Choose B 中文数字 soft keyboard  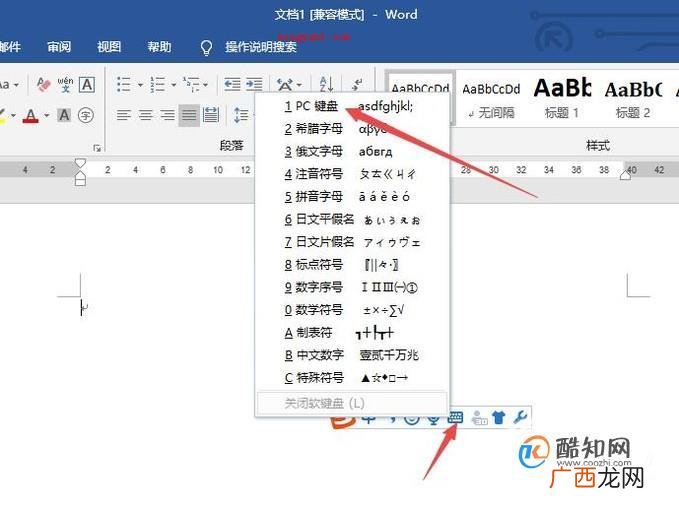353,355
